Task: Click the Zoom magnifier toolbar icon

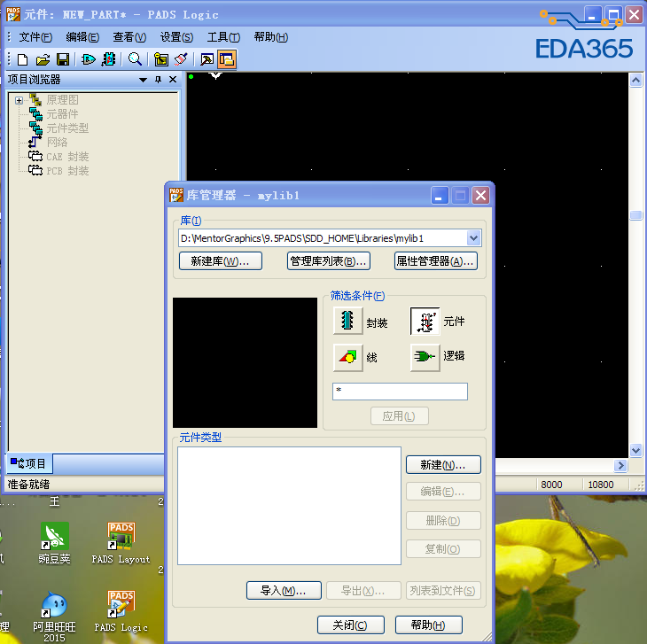Action: (x=135, y=59)
